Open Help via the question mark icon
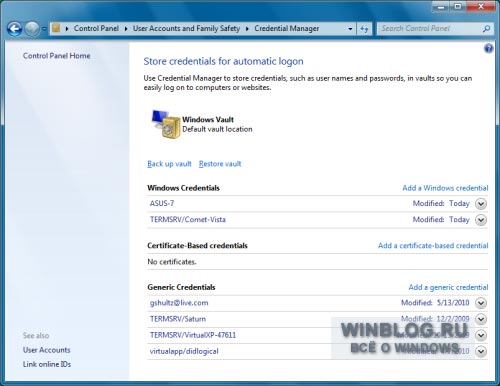Screen dimensions: 500x386 (488, 49)
